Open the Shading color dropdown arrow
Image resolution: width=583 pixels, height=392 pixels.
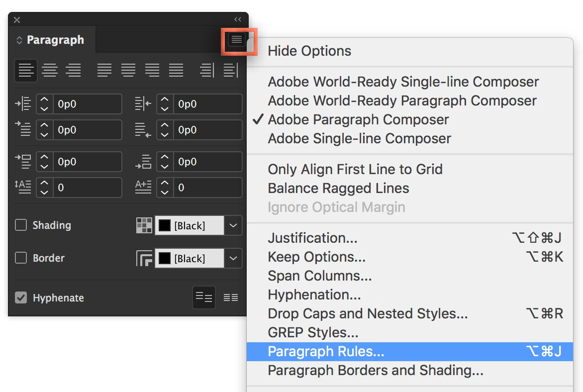[233, 225]
